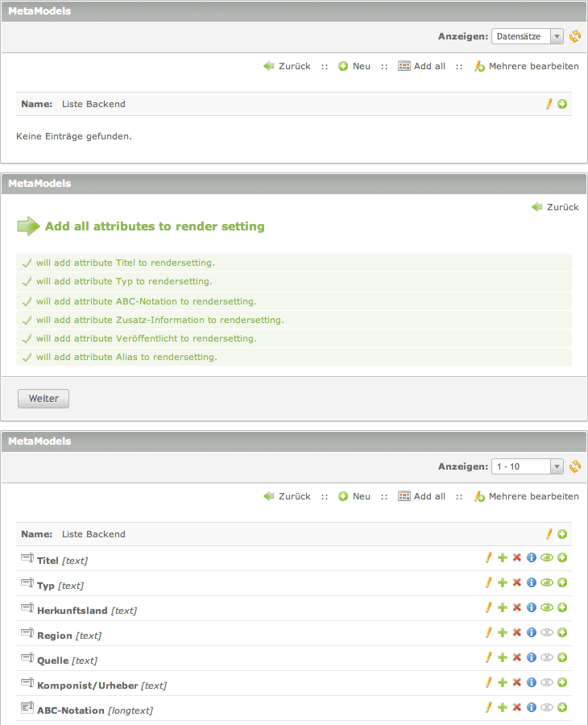Click Zurück link in the Add all attributes panel
588x725 pixels.
point(555,207)
